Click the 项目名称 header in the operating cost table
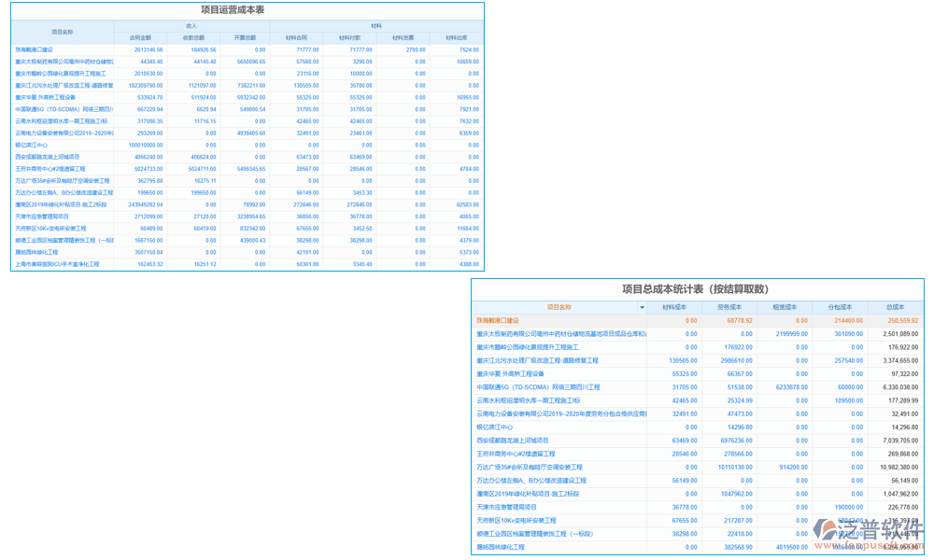The height and width of the screenshot is (560, 934). [62, 32]
